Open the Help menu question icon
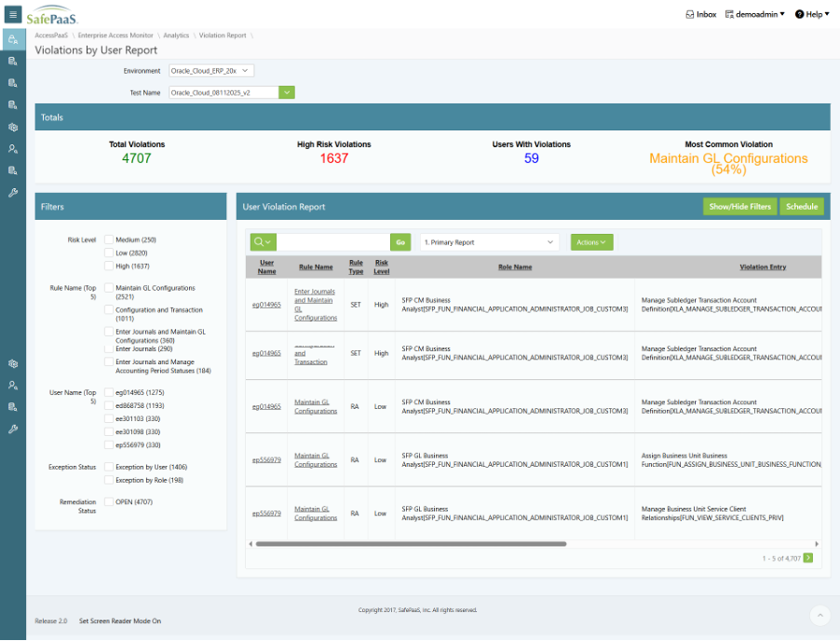 click(800, 15)
